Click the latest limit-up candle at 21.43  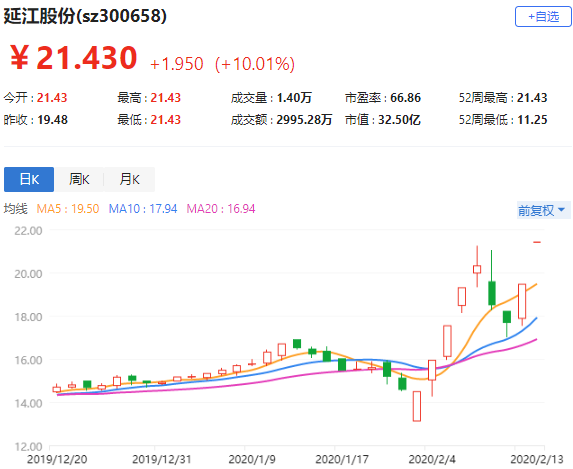point(537,242)
